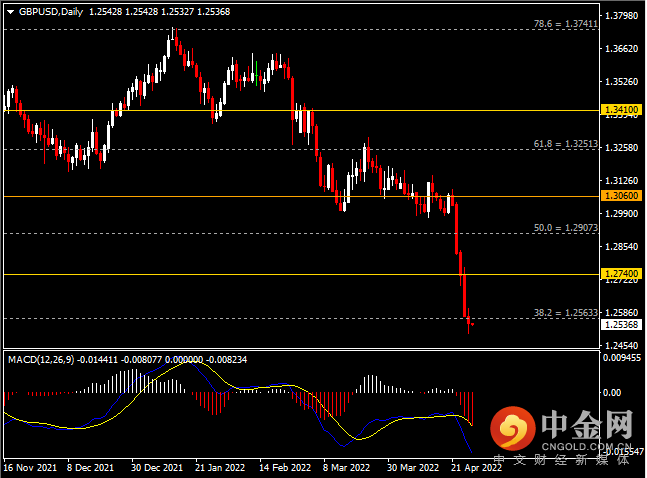Viewport: 647px width, 478px height.
Task: Click the 1.37980 price axis value
Action: pyautogui.click(x=621, y=16)
